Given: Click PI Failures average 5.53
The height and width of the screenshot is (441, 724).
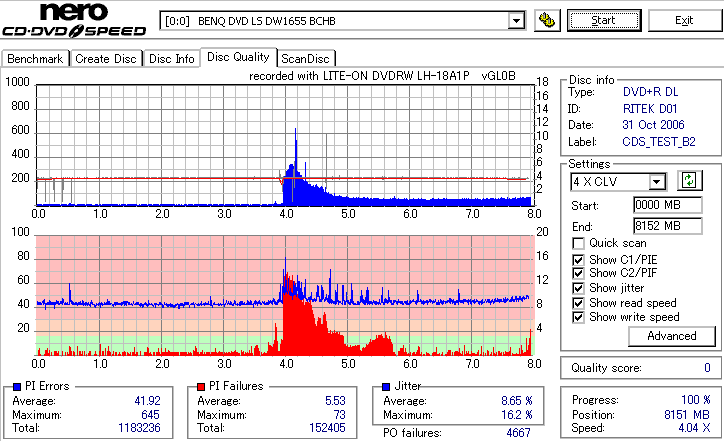Looking at the screenshot, I should coord(335,401).
